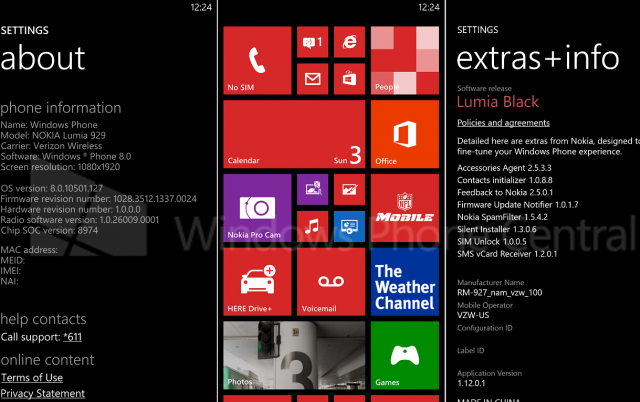Image resolution: width=640 pixels, height=402 pixels.
Task: Call support number *611 link
Action: pos(72,337)
